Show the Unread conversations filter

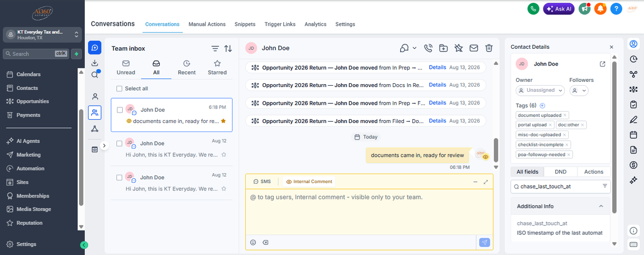pos(126,68)
